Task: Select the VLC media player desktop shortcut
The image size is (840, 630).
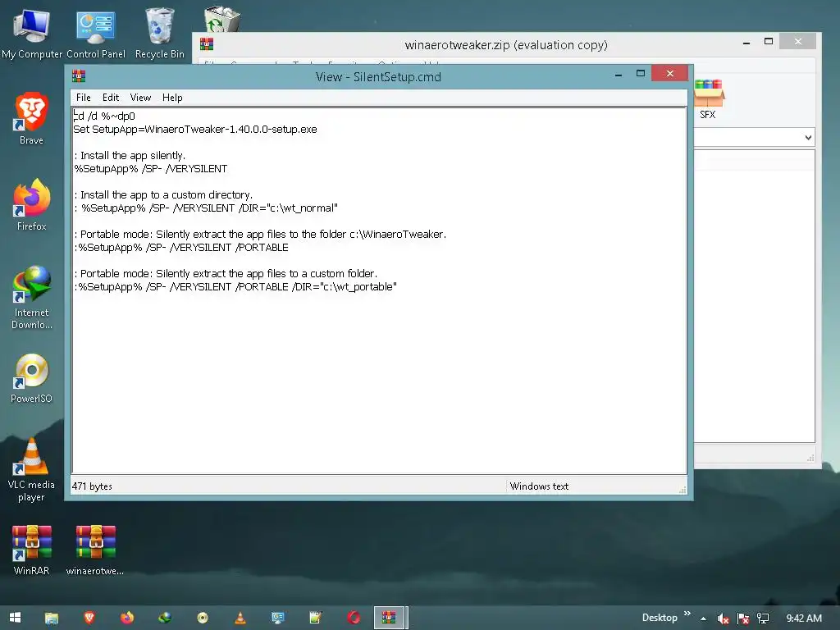Action: pyautogui.click(x=32, y=470)
